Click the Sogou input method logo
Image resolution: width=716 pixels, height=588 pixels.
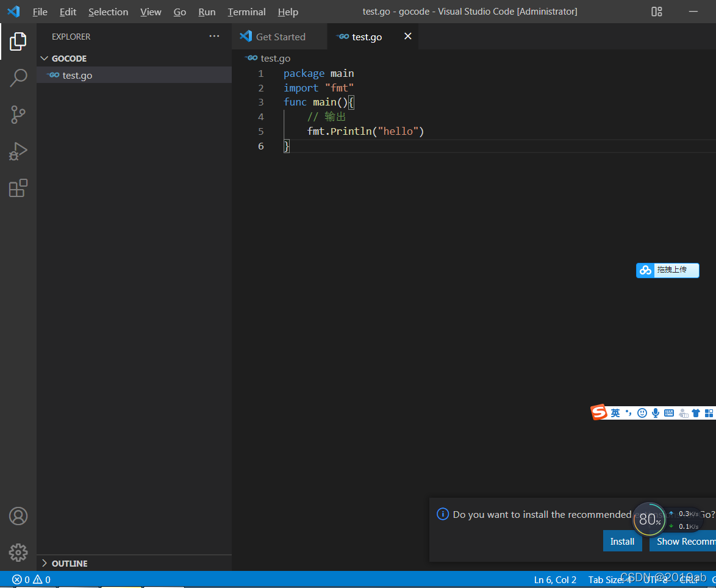599,412
